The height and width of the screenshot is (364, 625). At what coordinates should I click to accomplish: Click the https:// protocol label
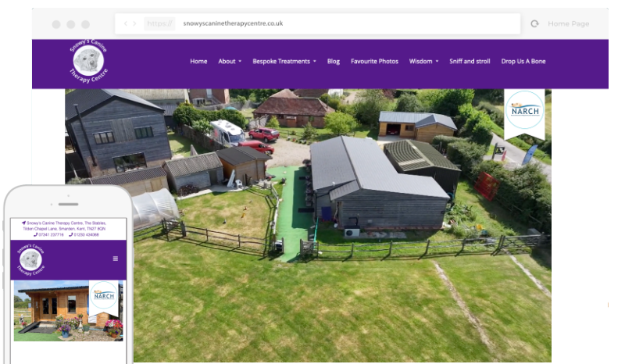(159, 23)
